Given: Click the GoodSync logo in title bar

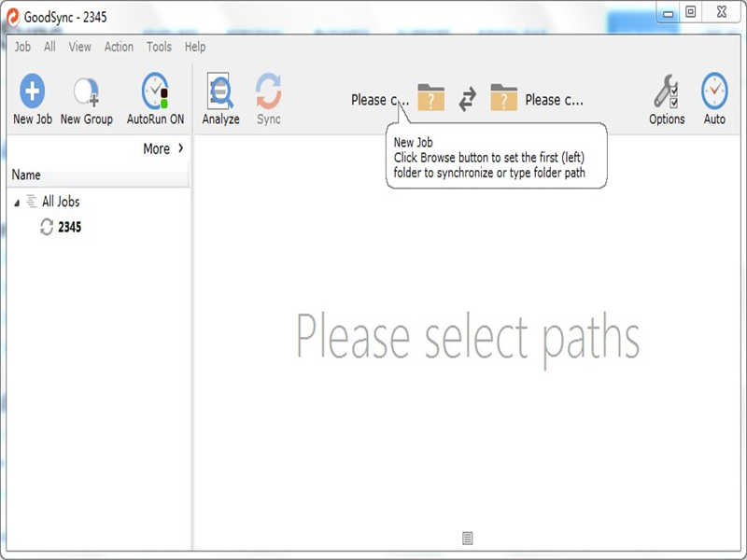Looking at the screenshot, I should 13,17.
